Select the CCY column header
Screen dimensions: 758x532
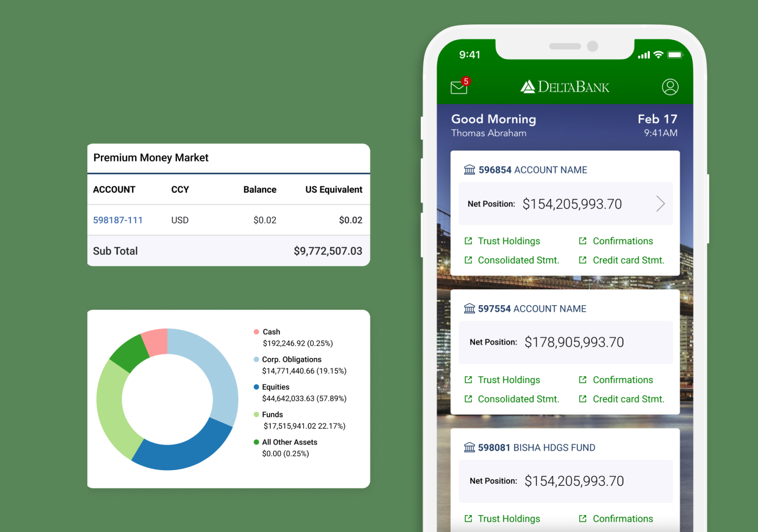coord(180,189)
